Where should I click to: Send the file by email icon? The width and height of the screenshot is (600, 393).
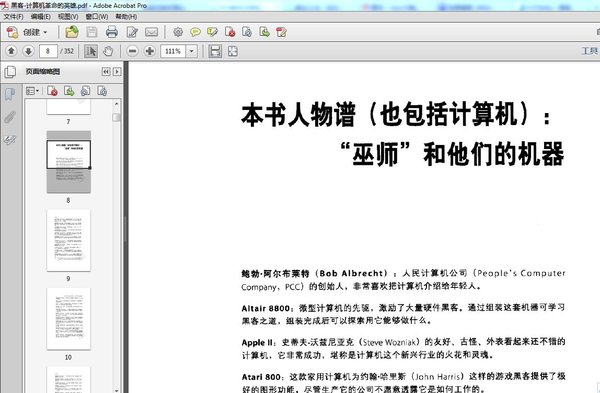coord(152,32)
